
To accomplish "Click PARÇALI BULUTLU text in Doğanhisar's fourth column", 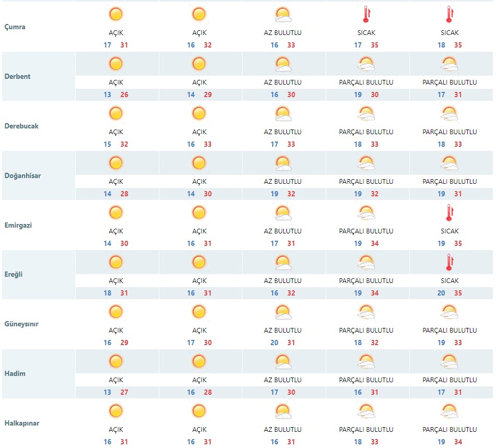I will coord(366,182).
